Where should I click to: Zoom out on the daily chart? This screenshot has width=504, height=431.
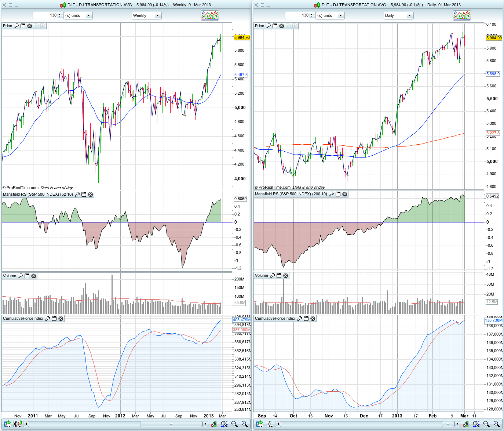point(486,424)
